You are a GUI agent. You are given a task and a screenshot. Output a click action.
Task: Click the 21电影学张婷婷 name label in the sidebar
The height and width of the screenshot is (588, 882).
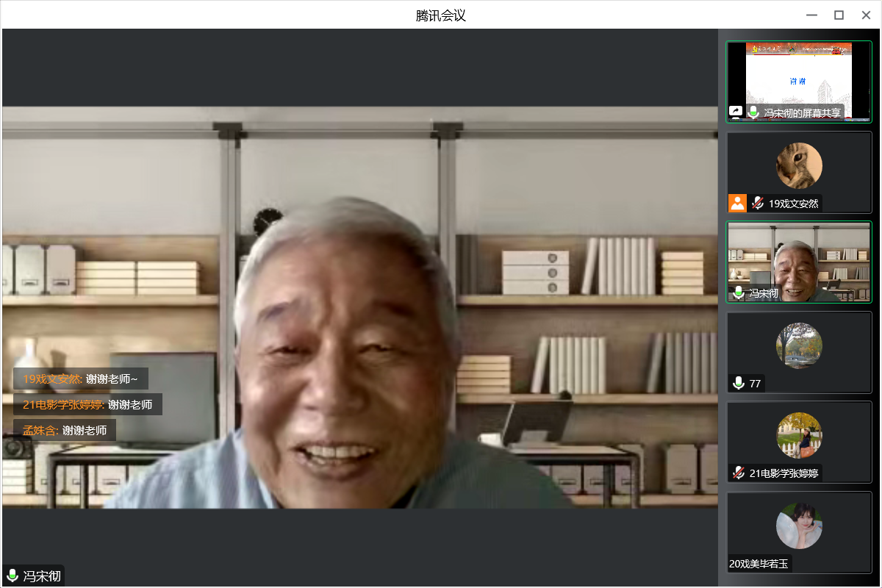point(784,473)
